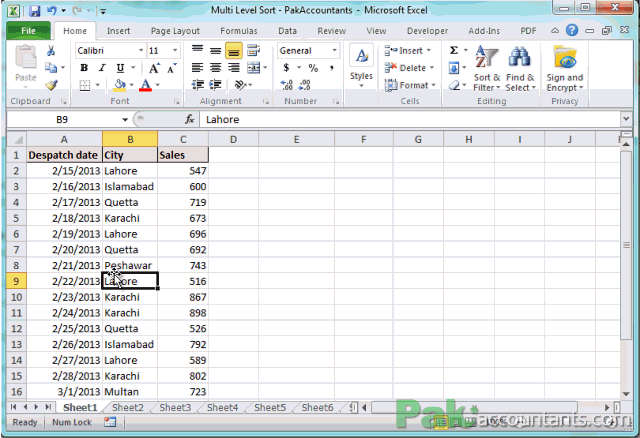Open Excel Help question mark
This screenshot has height=438, width=640.
[x=572, y=30]
